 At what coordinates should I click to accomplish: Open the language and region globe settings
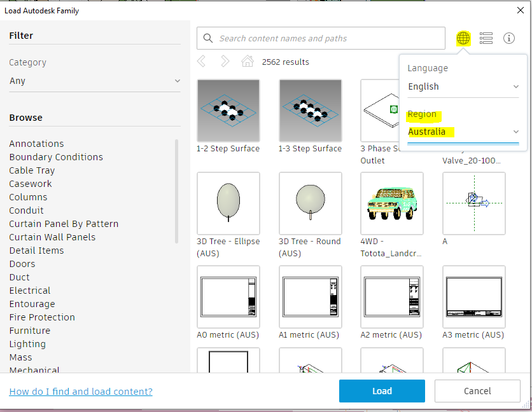click(463, 38)
